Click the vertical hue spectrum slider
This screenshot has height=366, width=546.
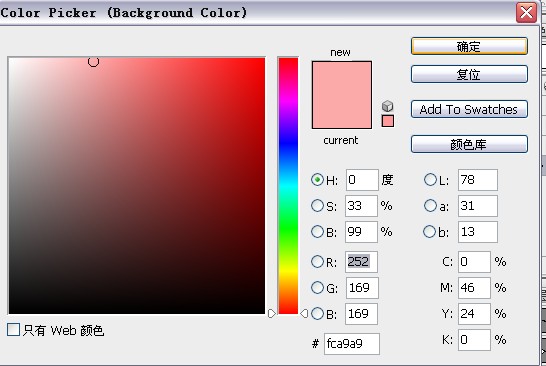pos(288,186)
